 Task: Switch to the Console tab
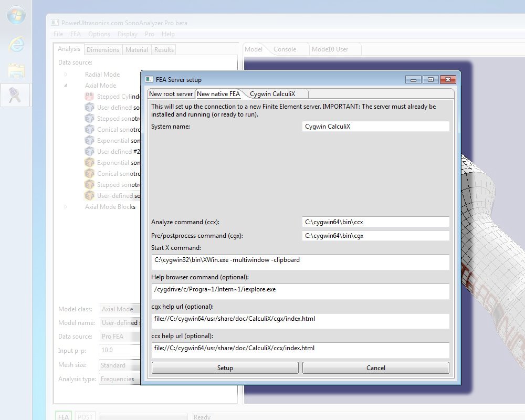[285, 49]
